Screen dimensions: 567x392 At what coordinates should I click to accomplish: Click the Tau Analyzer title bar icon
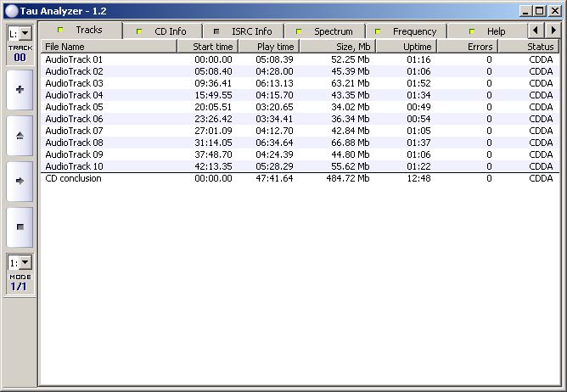click(x=10, y=10)
